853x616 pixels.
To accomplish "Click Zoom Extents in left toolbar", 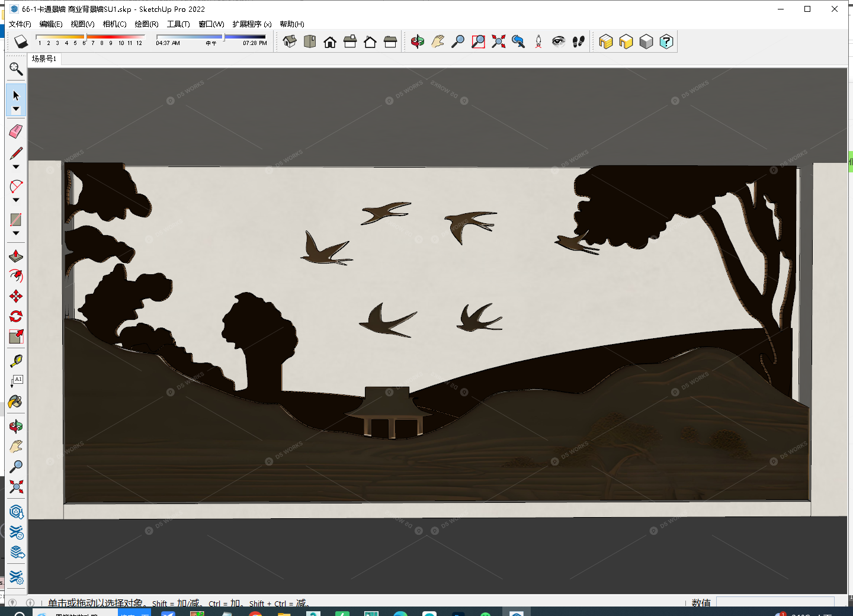I will pyautogui.click(x=16, y=487).
